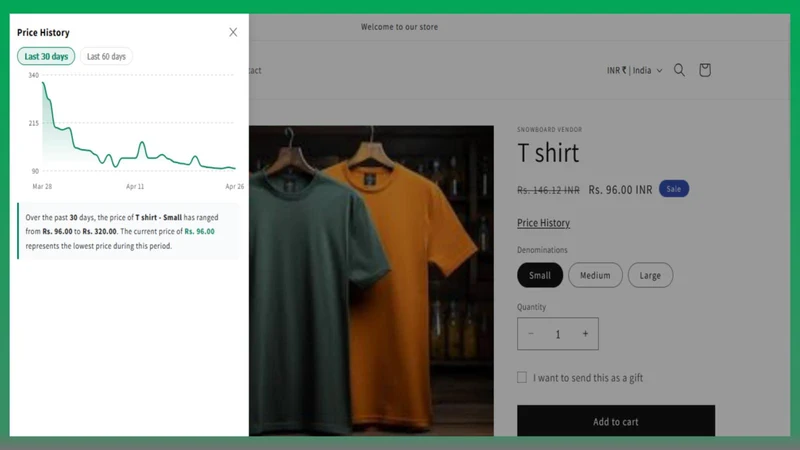Expand the INR India currency dropdown
800x450 pixels.
pos(634,70)
